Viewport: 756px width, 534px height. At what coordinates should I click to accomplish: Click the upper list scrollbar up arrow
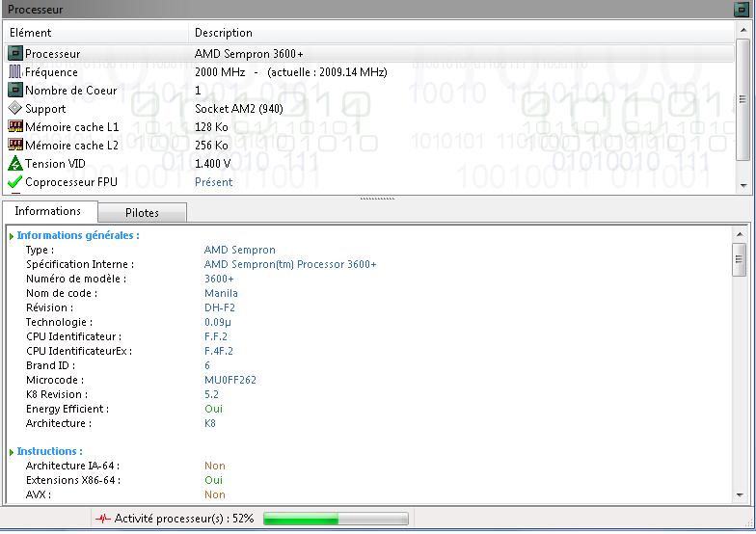(x=743, y=30)
